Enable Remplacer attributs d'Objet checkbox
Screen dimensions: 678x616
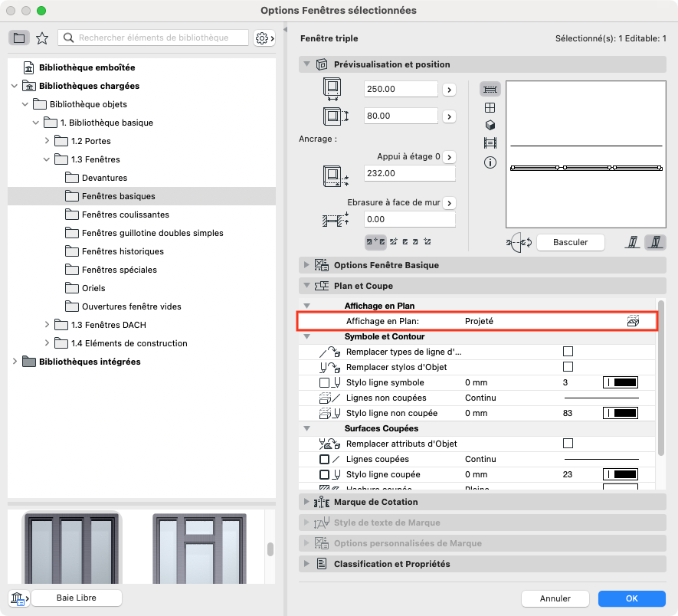(x=568, y=444)
